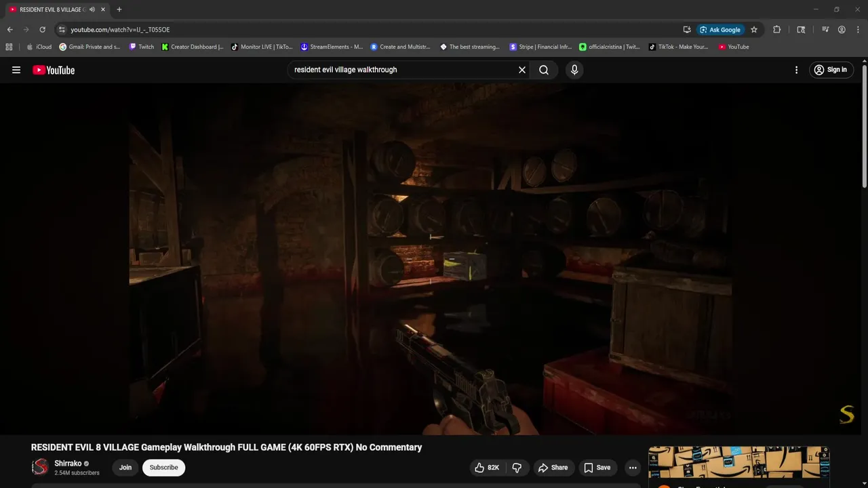Open the Extensions puzzle icon
This screenshot has width=868, height=488.
coord(777,30)
